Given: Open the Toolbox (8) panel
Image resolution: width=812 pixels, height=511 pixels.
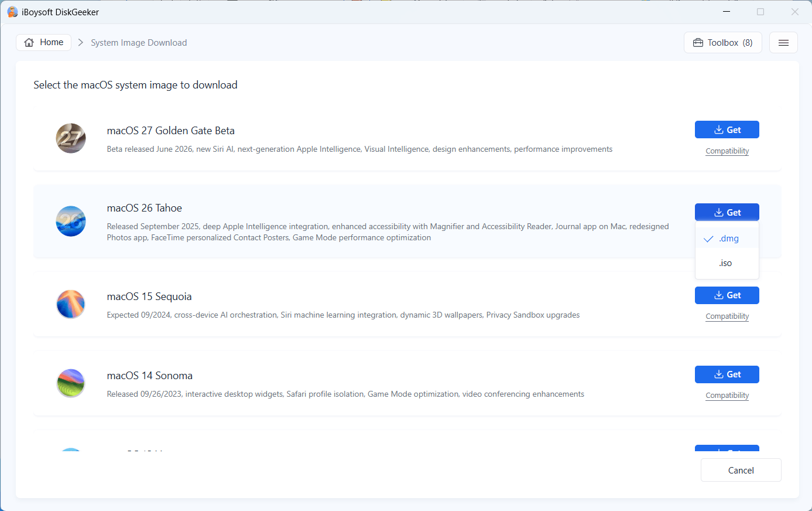Looking at the screenshot, I should point(723,43).
